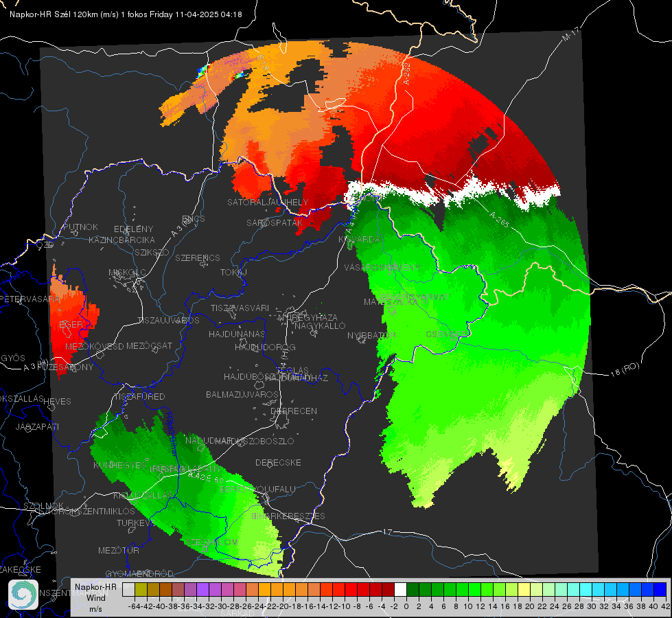Screen dimensions: 672x618
Task: Click the SÁROSPATAK city label
Action: pyautogui.click(x=275, y=222)
